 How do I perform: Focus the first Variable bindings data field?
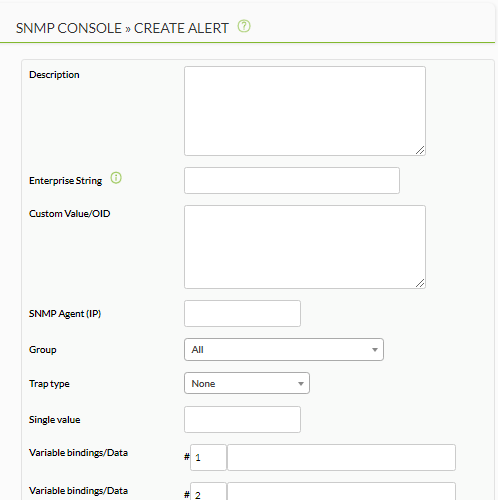click(x=341, y=457)
